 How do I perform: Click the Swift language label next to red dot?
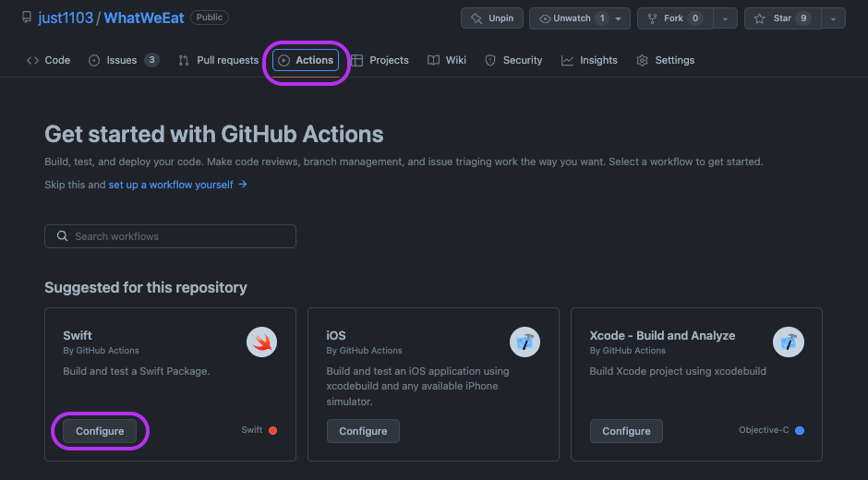252,430
